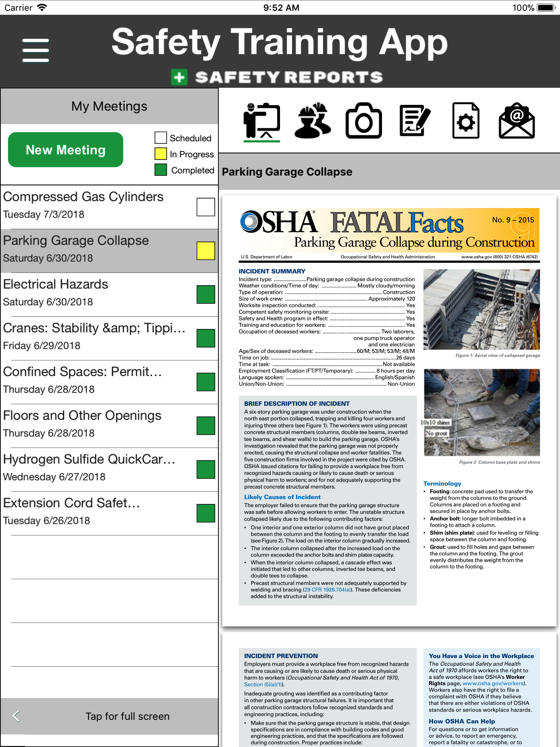The height and width of the screenshot is (747, 560).
Task: Open aerial view collapsed garage photo
Action: 481,309
